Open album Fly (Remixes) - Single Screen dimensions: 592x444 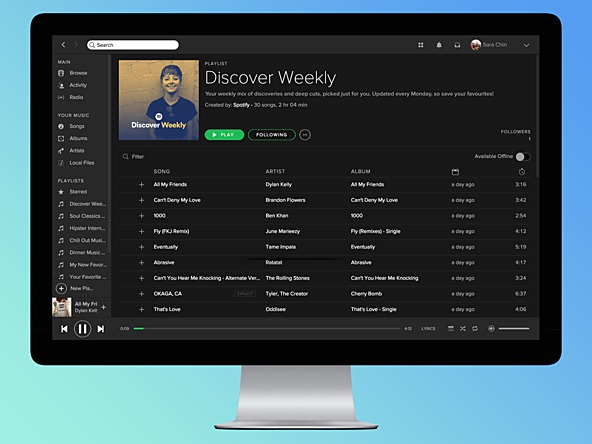375,231
